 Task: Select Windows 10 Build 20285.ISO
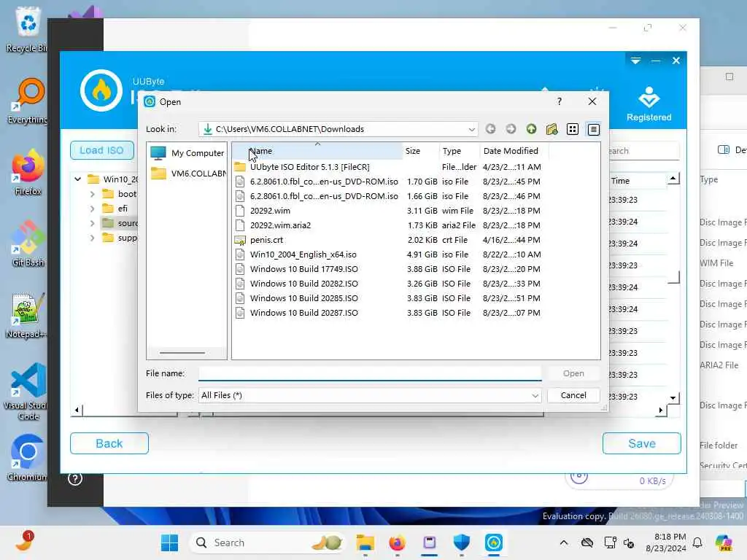point(304,298)
